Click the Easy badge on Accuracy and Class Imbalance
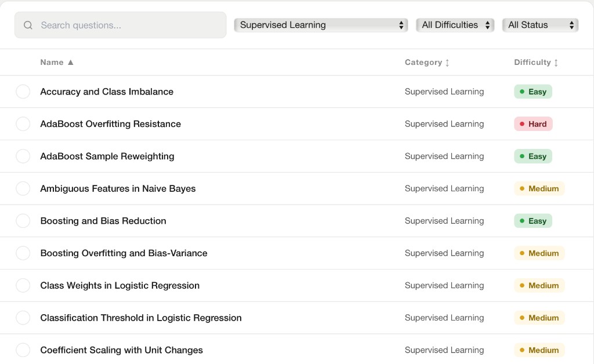Viewport: 594px width, 364px height. click(533, 91)
